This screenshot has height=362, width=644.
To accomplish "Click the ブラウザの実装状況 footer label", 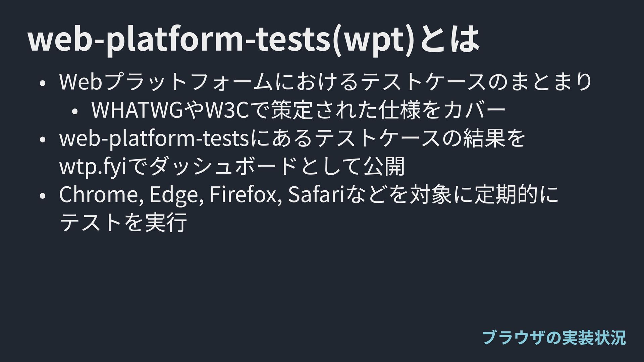I will [x=553, y=338].
